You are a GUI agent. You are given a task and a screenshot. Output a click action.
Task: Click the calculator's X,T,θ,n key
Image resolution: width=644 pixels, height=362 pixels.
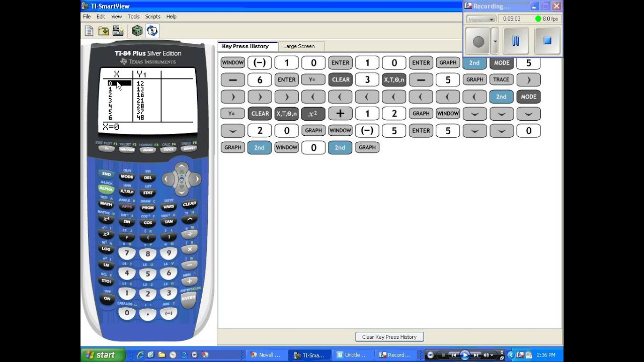click(x=127, y=192)
